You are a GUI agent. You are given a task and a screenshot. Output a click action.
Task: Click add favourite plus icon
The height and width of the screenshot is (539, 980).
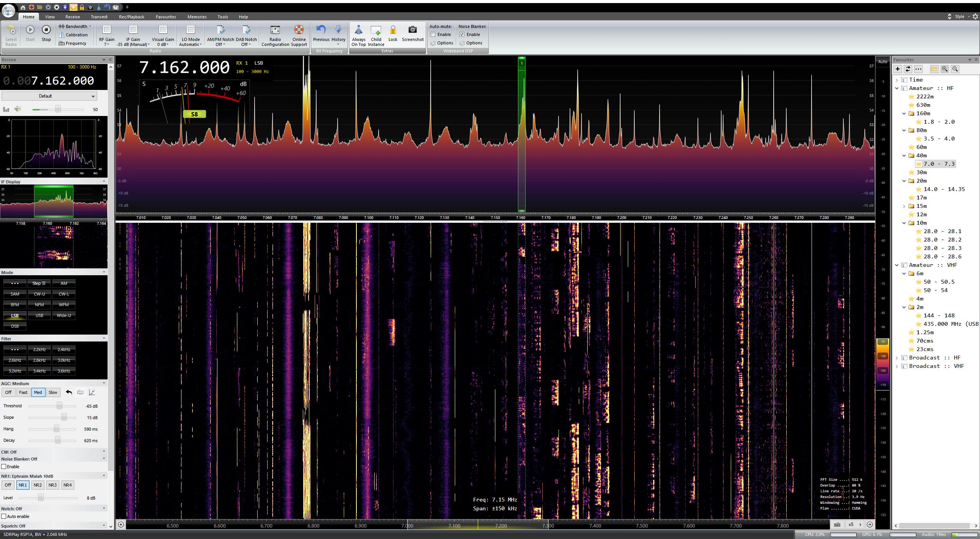click(898, 69)
